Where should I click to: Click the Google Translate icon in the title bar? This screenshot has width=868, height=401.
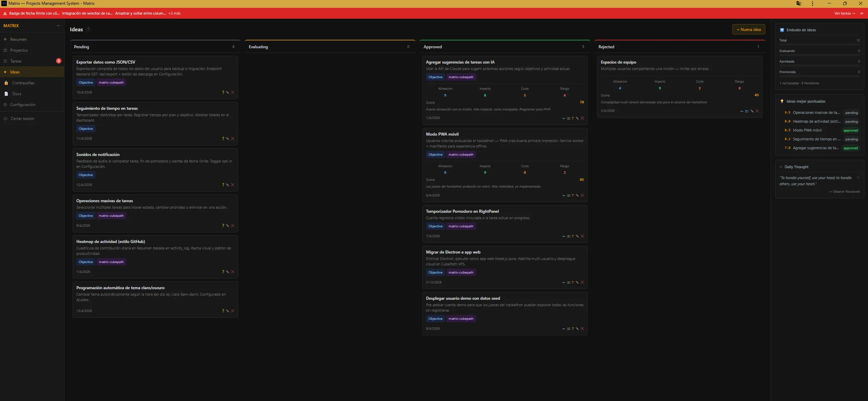pos(798,3)
